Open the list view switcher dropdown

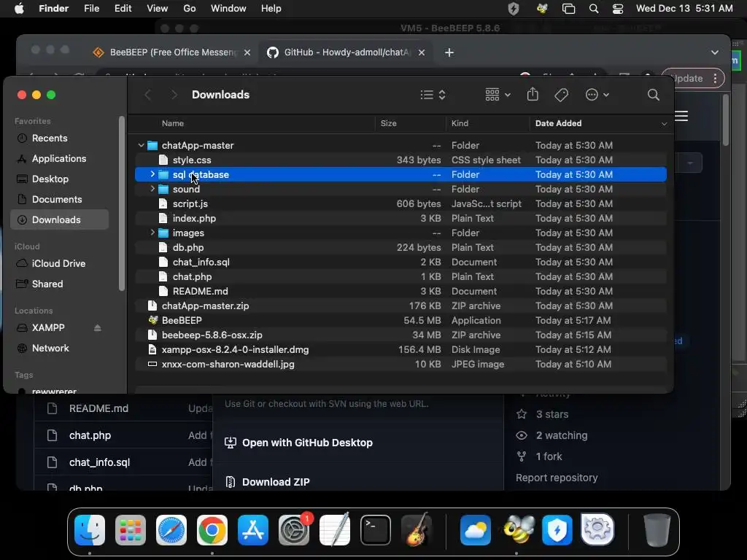point(433,95)
